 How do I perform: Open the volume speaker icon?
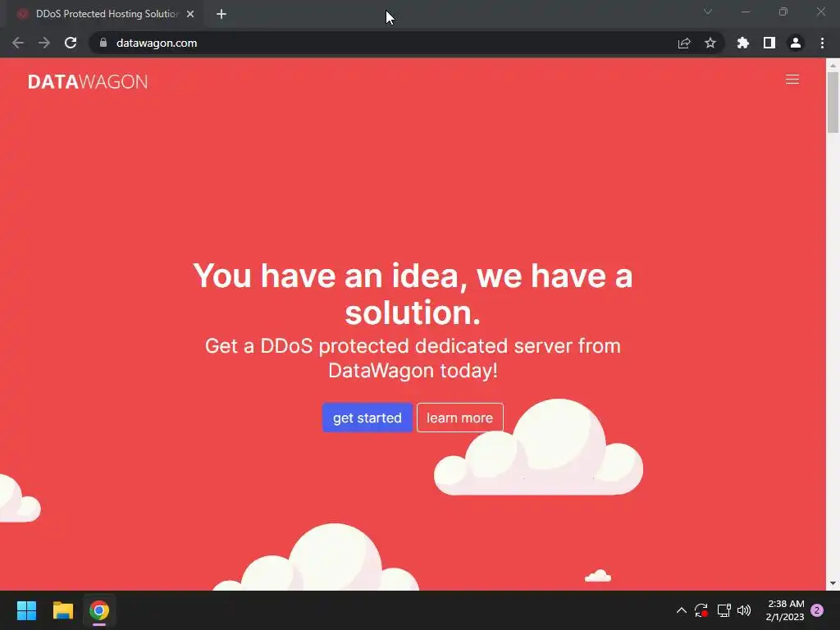[x=744, y=610]
